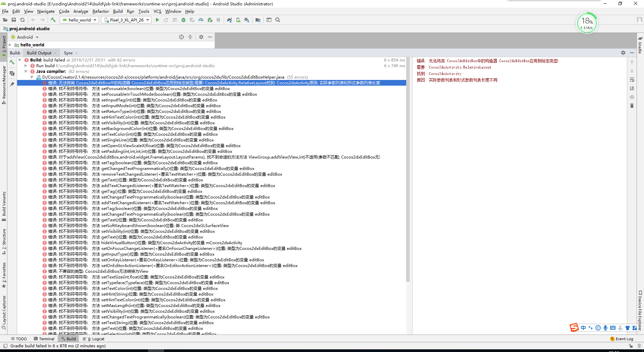Select the highlighted Cocos2dxEditBox constructor error row

(211, 83)
